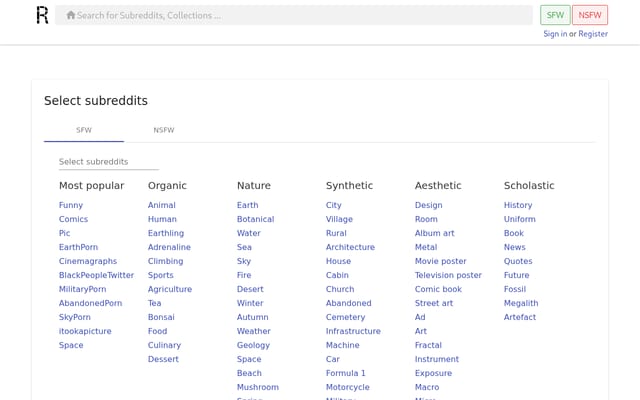The image size is (640, 400).
Task: Switch to the NSFW tab
Action: [x=164, y=130]
